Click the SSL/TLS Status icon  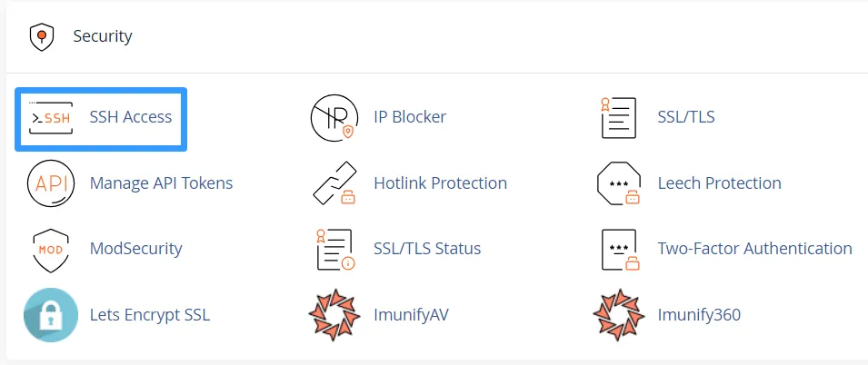[334, 249]
